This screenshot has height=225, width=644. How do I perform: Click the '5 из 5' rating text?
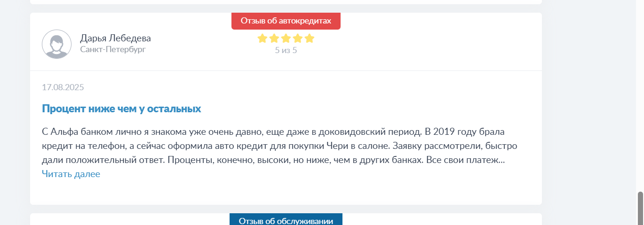pos(286,50)
